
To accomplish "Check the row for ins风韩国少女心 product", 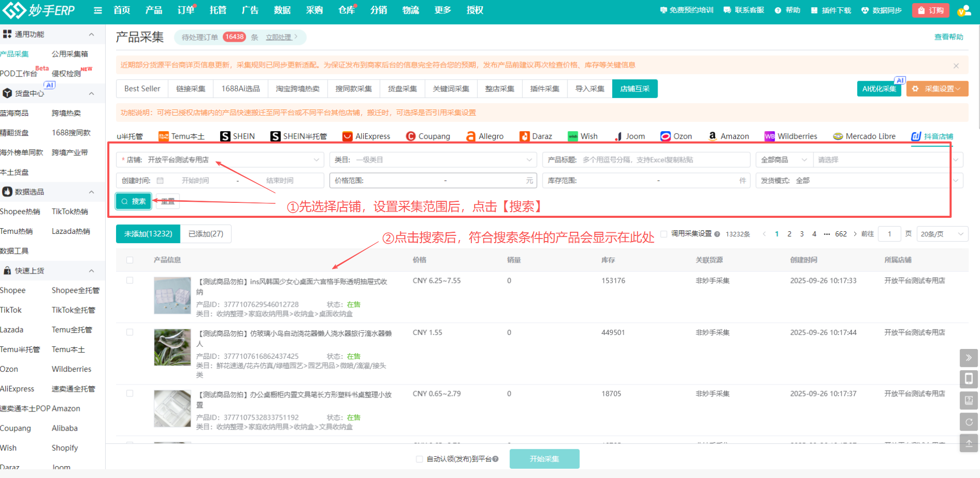I will tap(130, 281).
